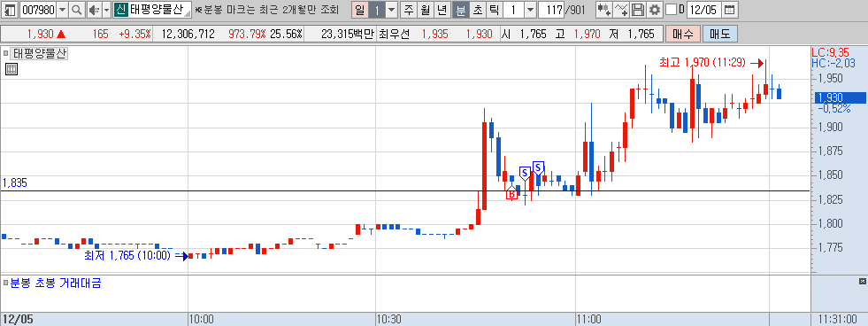Image resolution: width=868 pixels, height=326 pixels.
Task: Click the 태평양물산 chart legend label
Action: 39,54
